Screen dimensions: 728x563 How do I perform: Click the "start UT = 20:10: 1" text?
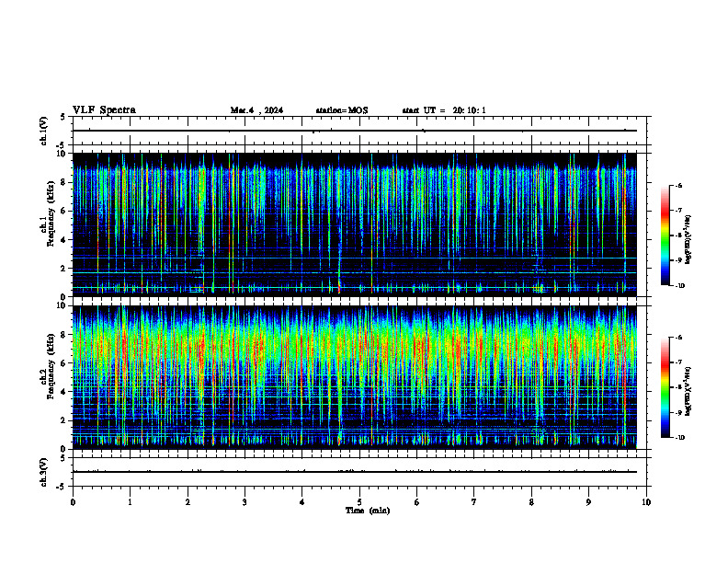click(444, 110)
